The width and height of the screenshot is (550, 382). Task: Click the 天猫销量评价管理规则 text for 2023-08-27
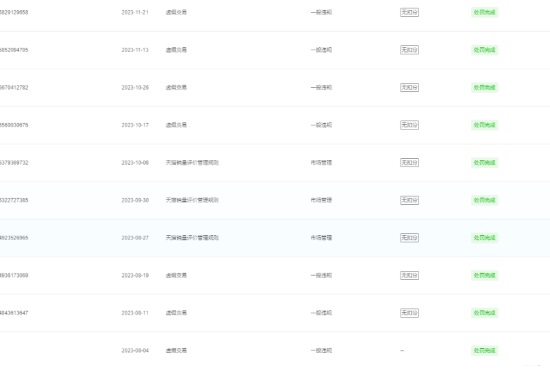point(192,237)
